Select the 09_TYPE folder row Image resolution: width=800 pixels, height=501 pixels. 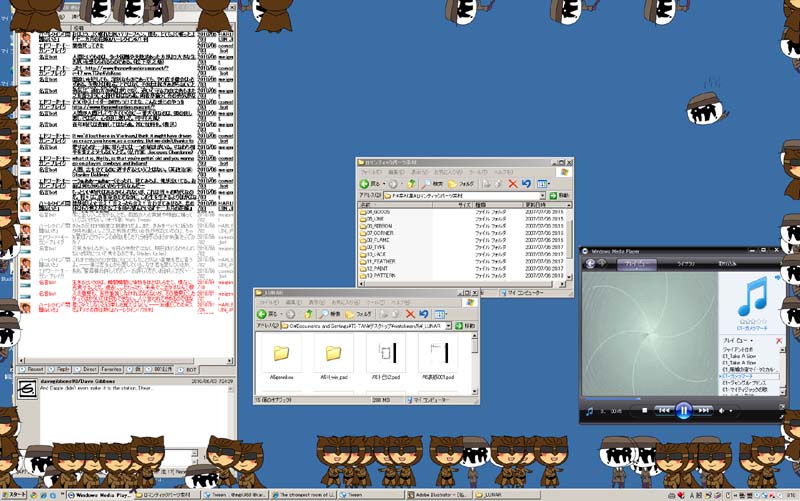pos(464,247)
